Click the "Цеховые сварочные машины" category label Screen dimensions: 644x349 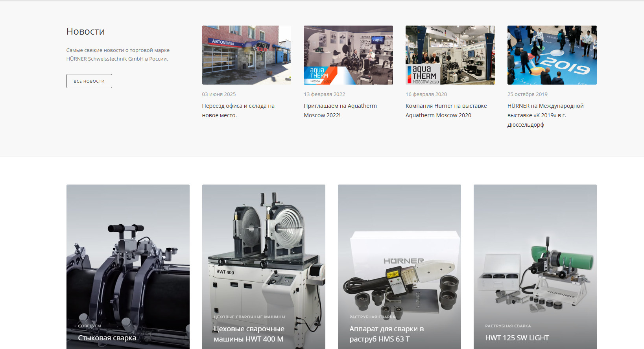tap(249, 317)
